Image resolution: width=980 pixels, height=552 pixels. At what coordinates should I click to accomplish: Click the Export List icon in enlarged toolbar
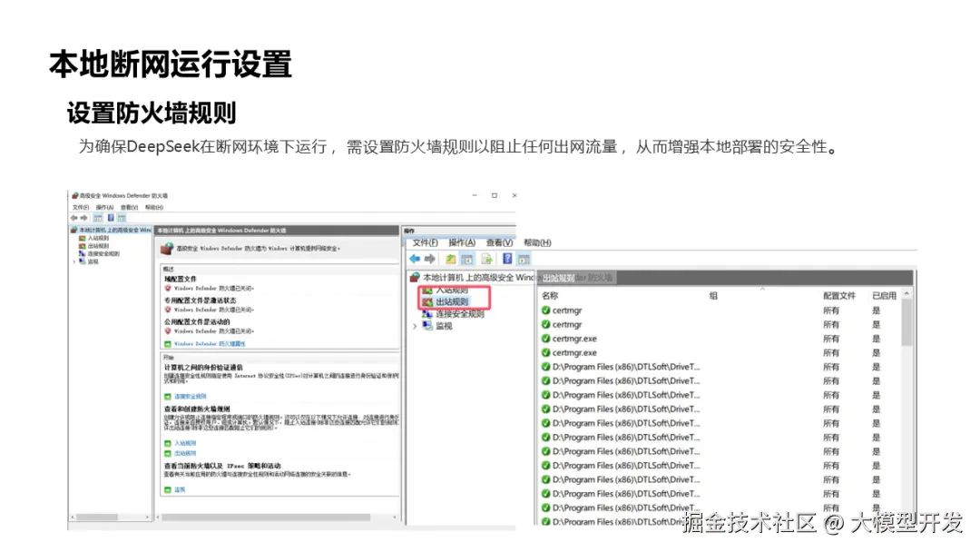[x=487, y=259]
